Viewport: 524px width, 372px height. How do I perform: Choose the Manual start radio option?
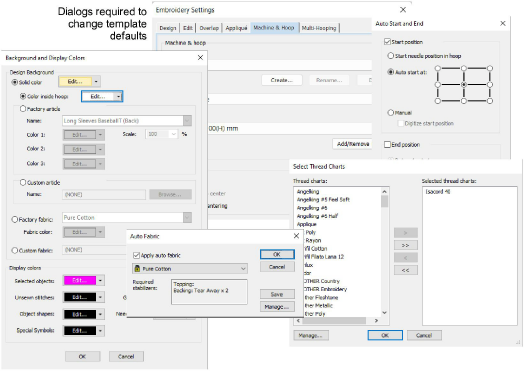(x=391, y=113)
